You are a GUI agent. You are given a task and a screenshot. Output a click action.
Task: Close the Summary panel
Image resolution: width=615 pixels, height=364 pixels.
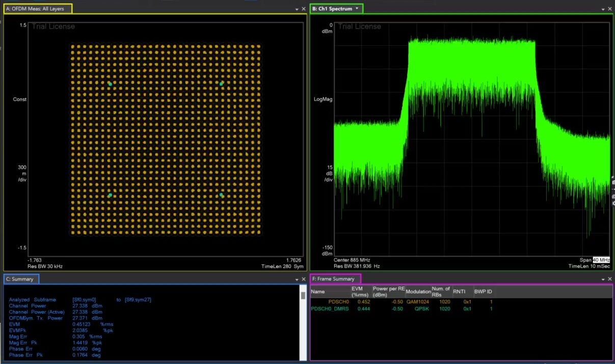(304, 279)
